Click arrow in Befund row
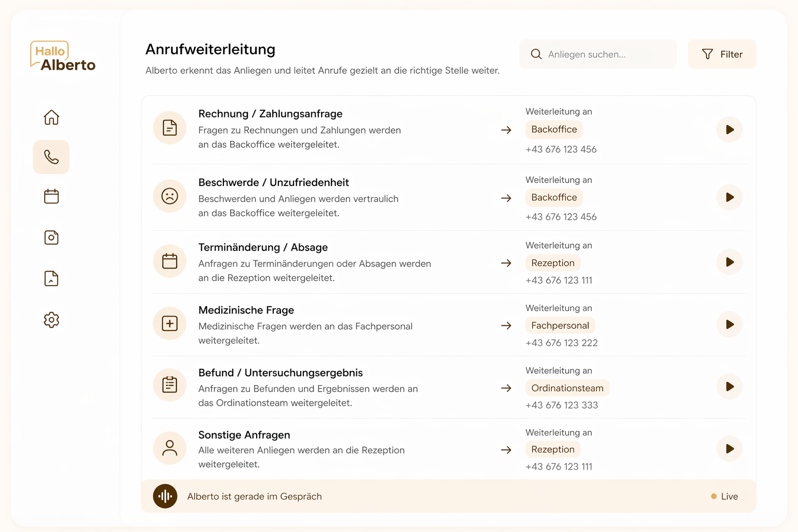The image size is (798, 532). [x=506, y=388]
